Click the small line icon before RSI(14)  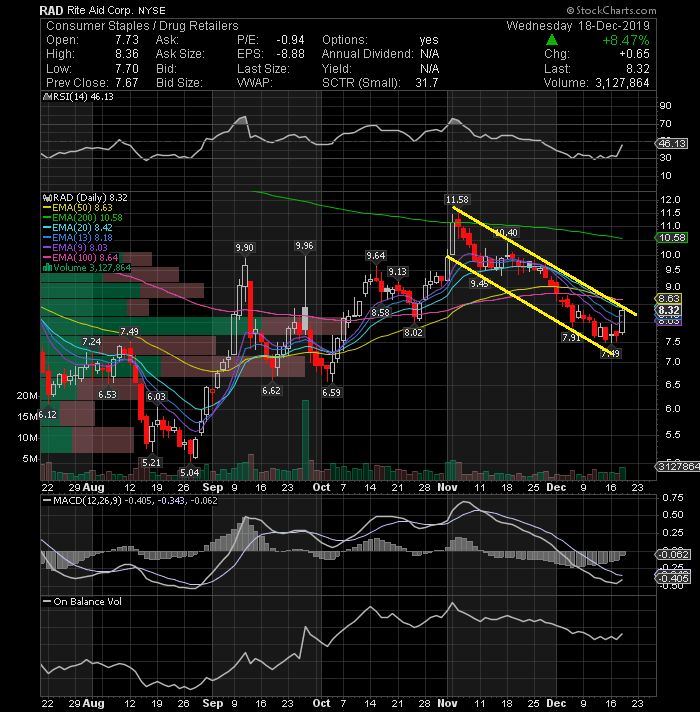tap(47, 97)
